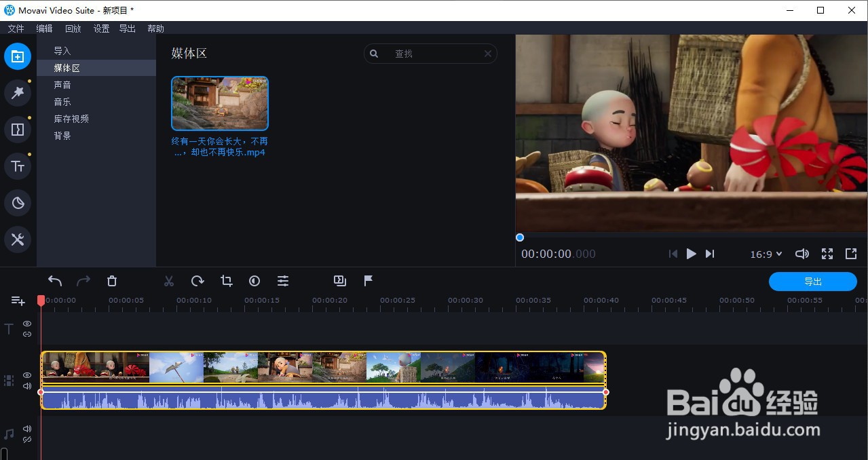Select the video clip on timeline
The width and height of the screenshot is (868, 460).
click(323, 367)
